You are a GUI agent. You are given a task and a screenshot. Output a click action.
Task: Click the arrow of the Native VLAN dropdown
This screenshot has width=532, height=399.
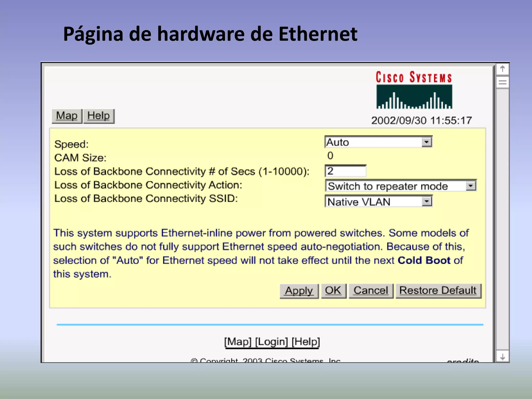tap(426, 201)
